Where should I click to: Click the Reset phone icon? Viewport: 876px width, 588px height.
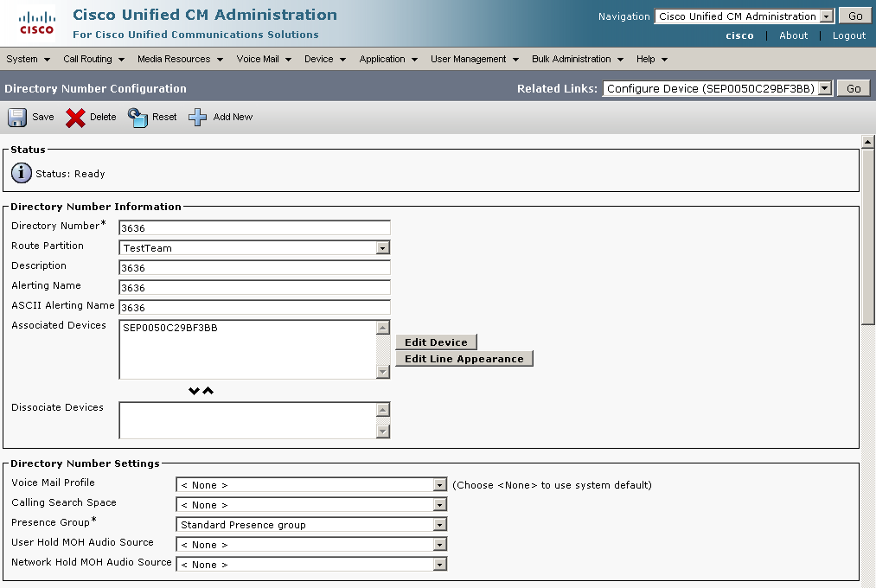(x=138, y=118)
